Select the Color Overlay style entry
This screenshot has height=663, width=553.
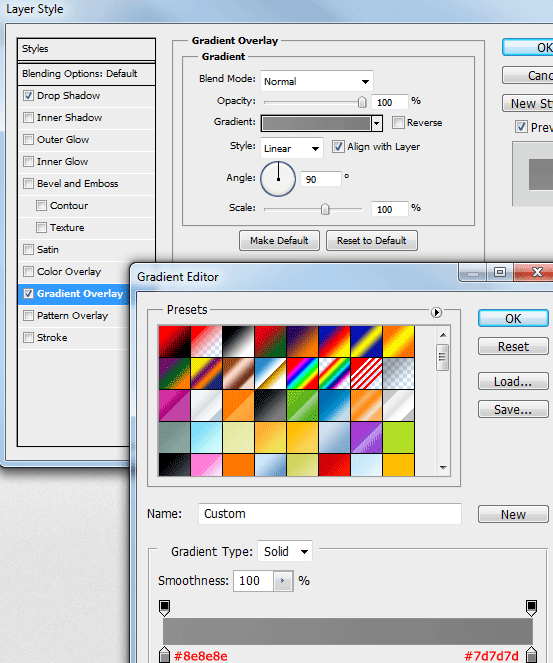pyautogui.click(x=69, y=271)
